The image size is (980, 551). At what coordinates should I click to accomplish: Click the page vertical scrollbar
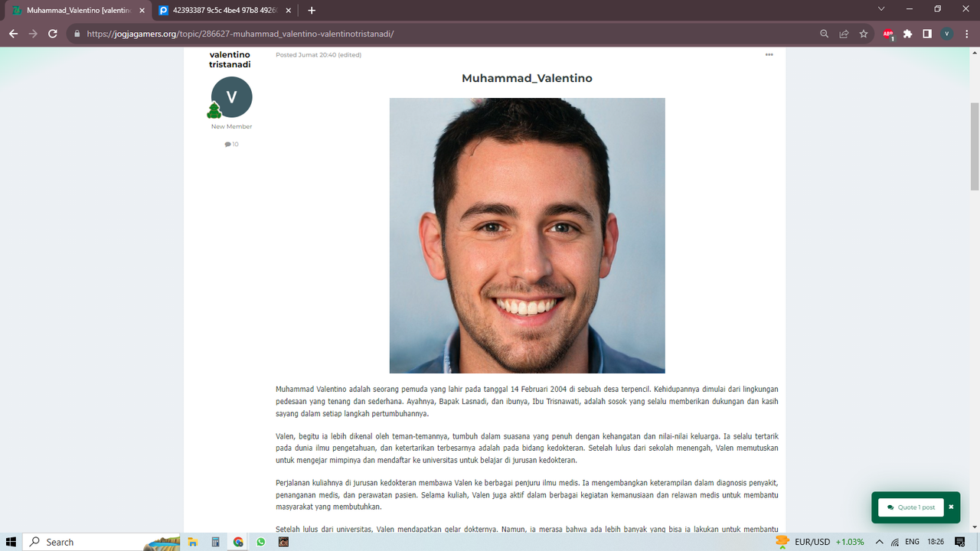[x=975, y=145]
